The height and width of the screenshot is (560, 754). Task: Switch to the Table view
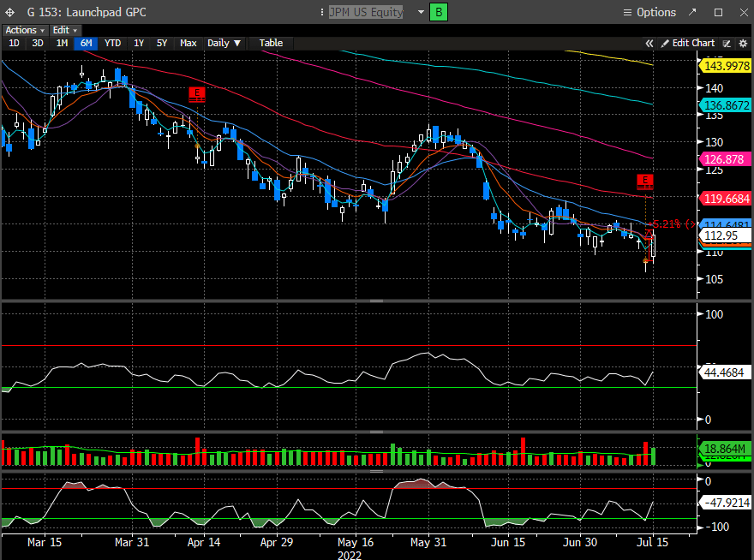tap(272, 44)
